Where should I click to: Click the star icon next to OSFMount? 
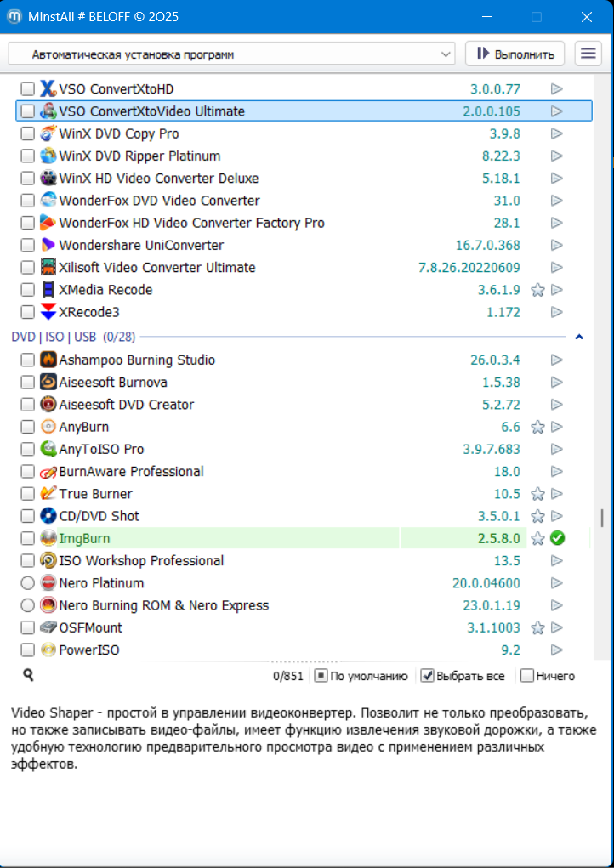[x=537, y=628]
